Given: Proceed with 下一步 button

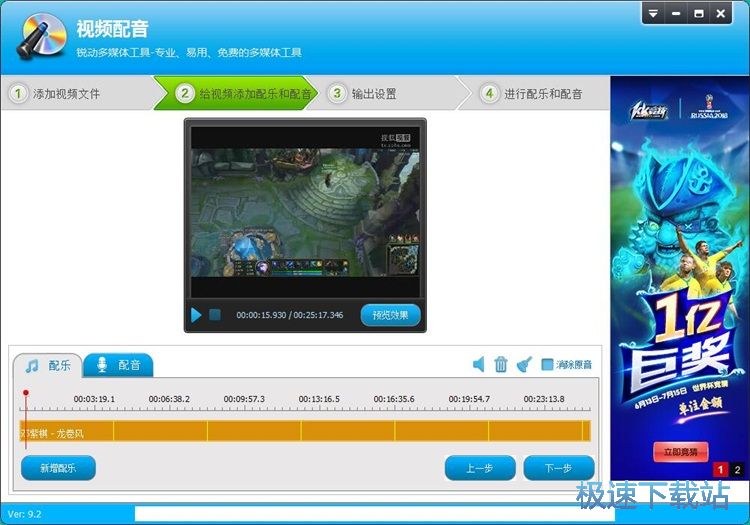Looking at the screenshot, I should click(x=559, y=468).
